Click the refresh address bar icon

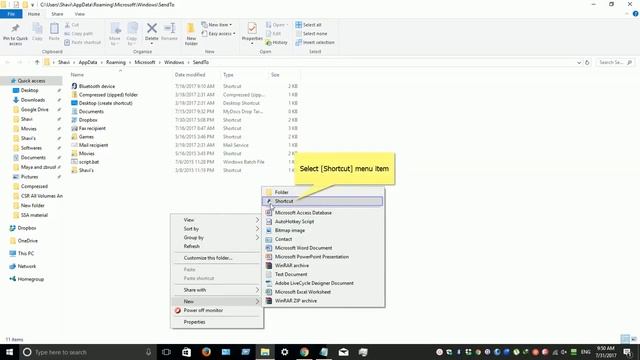coord(587,62)
